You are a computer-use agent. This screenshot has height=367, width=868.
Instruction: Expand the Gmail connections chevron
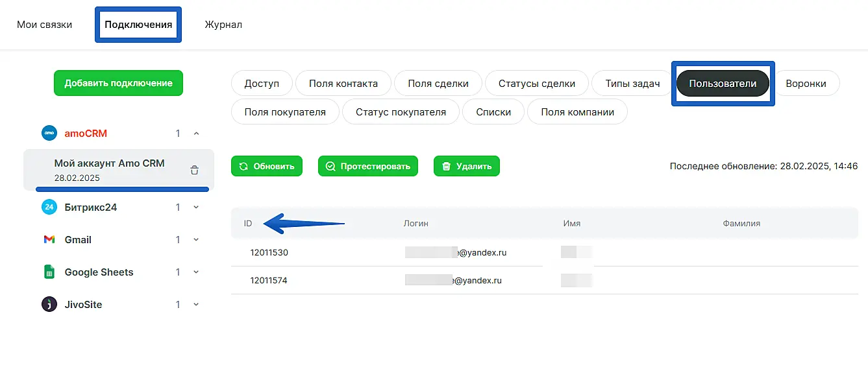(x=196, y=240)
